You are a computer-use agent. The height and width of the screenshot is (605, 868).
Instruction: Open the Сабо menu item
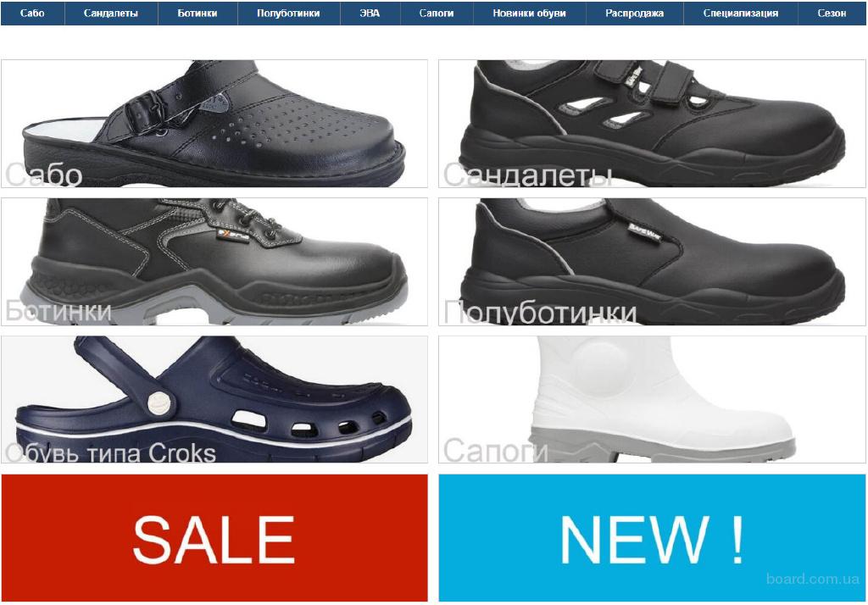(x=33, y=14)
